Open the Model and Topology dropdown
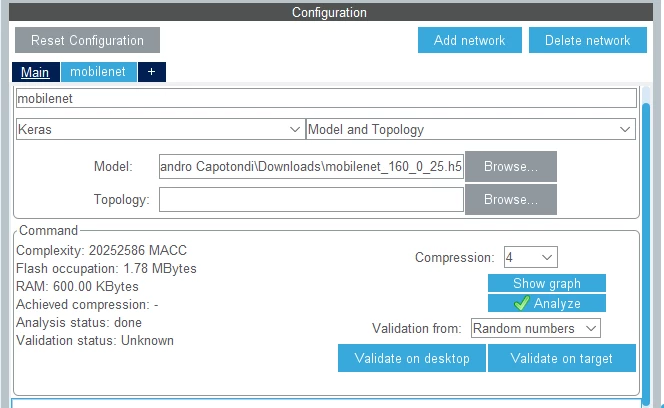664x408 pixels. (x=470, y=129)
